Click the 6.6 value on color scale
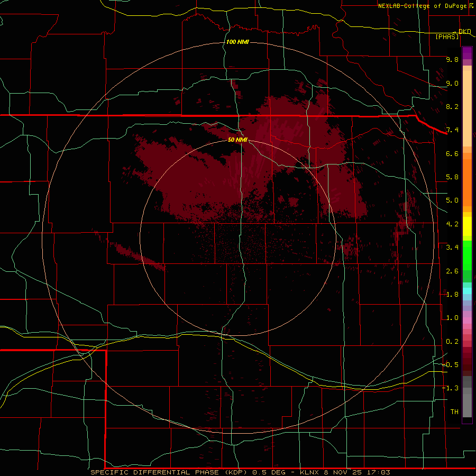Image resolution: width=476 pixels, height=476 pixels. coord(452,153)
